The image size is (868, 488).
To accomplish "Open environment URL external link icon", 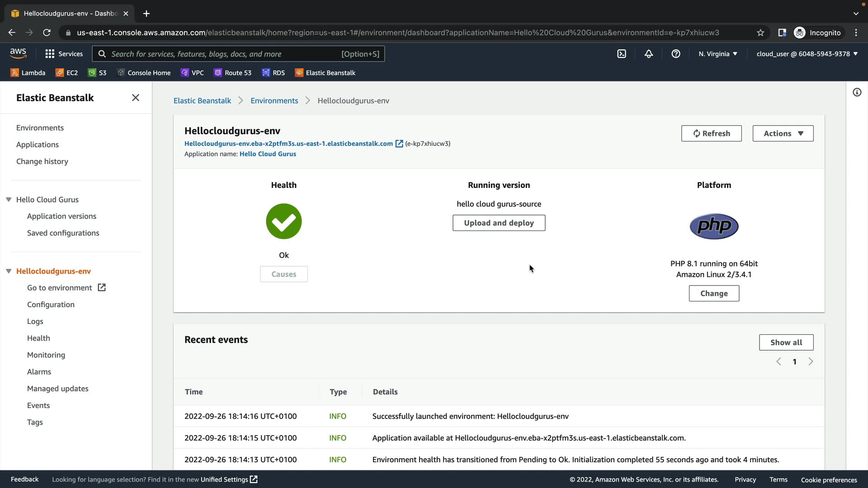I will [399, 144].
